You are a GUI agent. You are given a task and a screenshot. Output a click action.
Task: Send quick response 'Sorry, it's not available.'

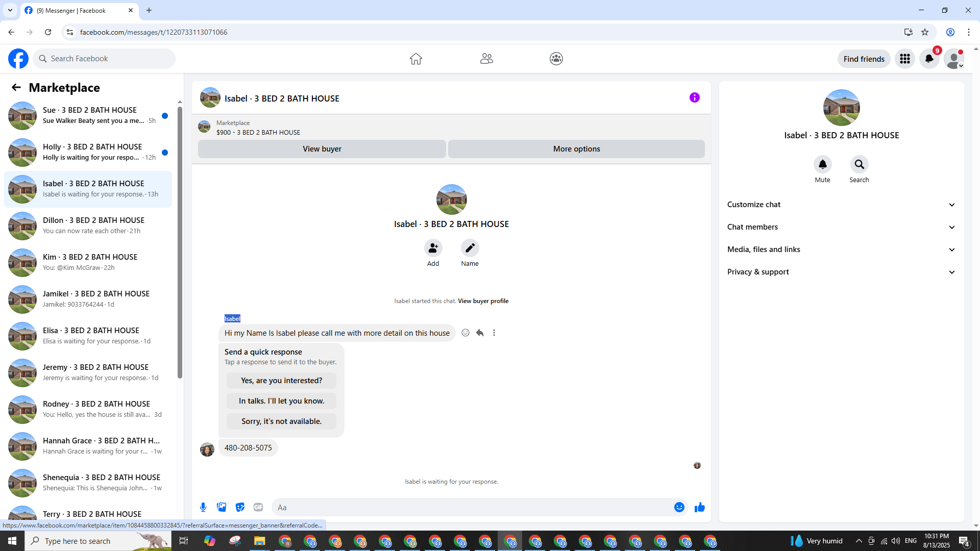point(281,421)
